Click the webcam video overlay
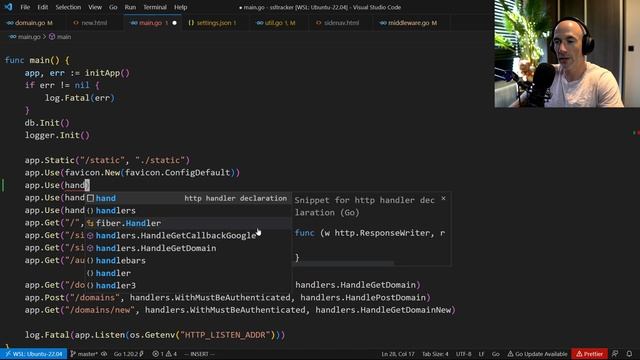Viewport: 640px width, 360px height. (x=567, y=54)
